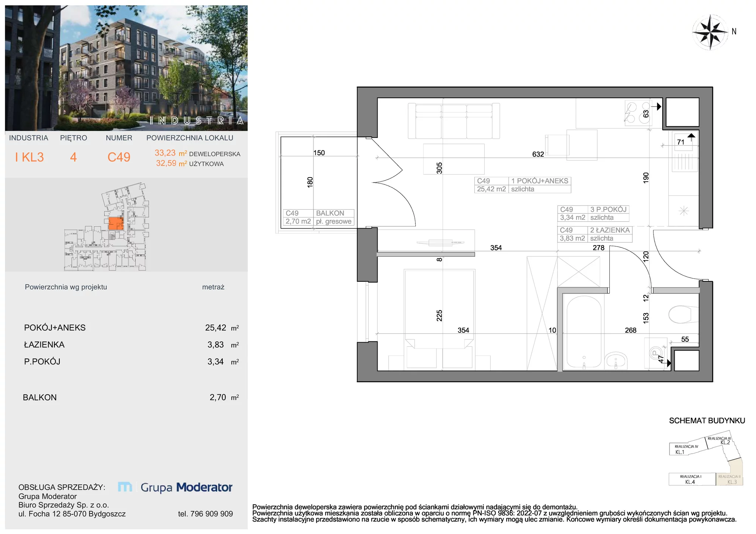756x534 pixels.
Task: Click the upper installation shaft with arrow
Action: click(682, 112)
